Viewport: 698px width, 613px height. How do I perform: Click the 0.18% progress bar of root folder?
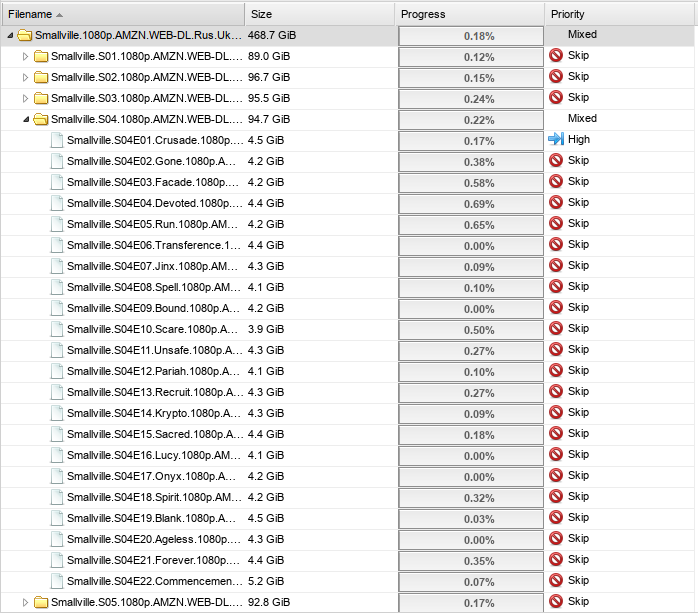coord(471,36)
